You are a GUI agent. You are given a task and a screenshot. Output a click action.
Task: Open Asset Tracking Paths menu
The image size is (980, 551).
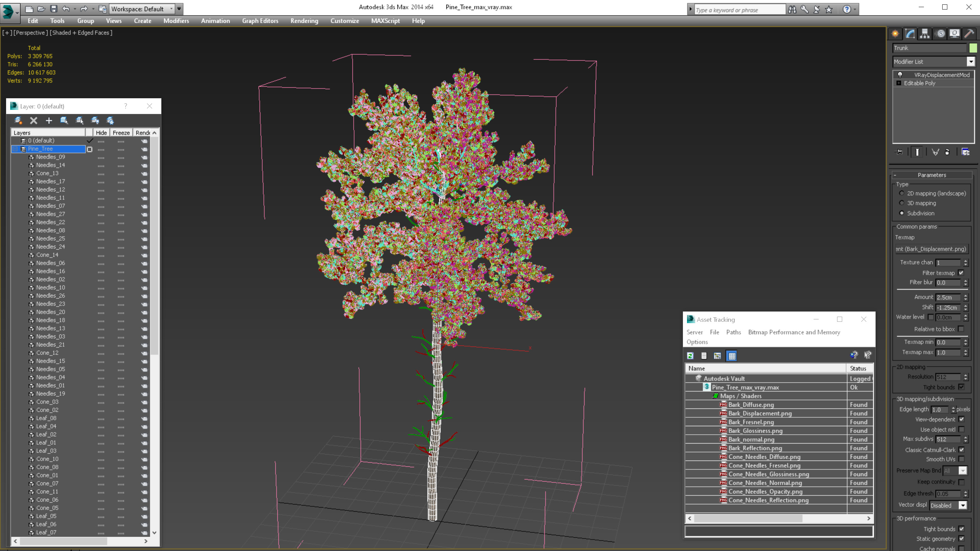(x=733, y=332)
